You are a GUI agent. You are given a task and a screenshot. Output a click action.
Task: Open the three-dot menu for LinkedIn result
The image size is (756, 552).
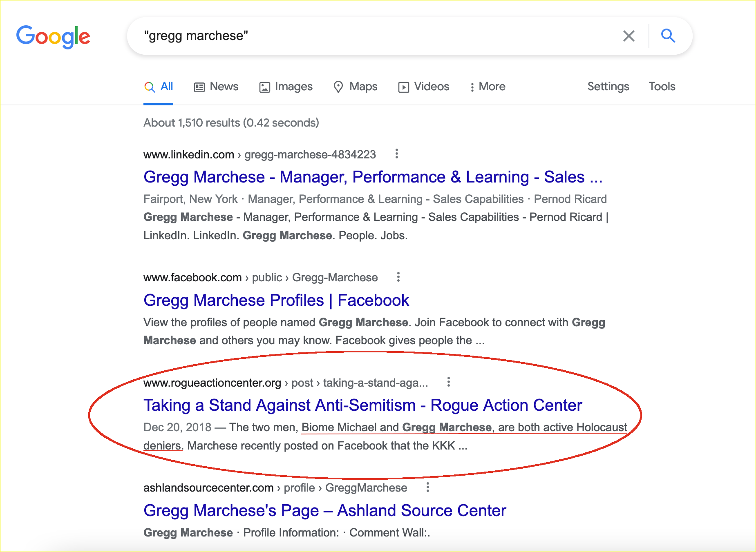(x=396, y=154)
